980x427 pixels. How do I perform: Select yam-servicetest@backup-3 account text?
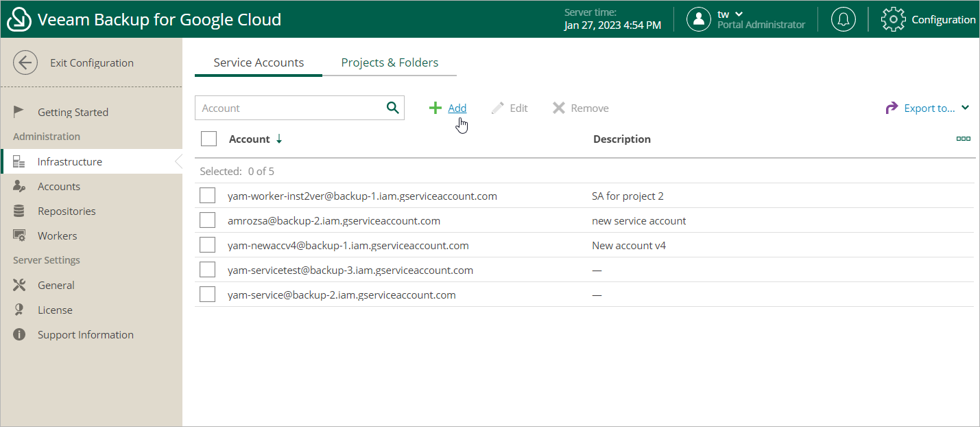[x=350, y=270]
